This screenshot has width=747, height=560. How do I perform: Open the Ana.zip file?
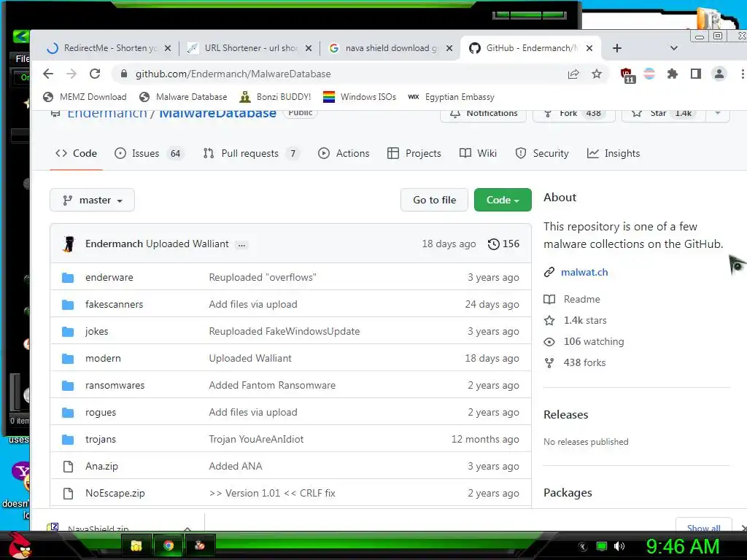tap(101, 466)
